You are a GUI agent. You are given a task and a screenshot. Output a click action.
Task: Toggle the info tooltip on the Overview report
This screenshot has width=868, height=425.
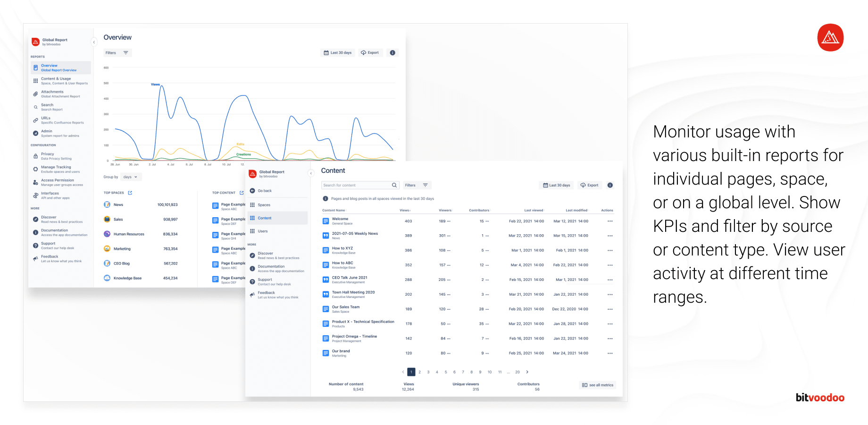point(392,52)
